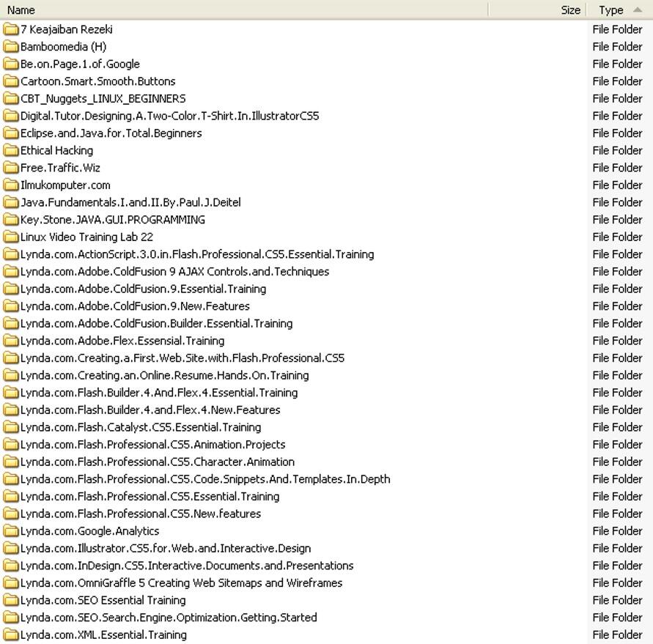Click the Ilmukomputer.com folder icon
This screenshot has width=653, height=644.
(x=11, y=185)
